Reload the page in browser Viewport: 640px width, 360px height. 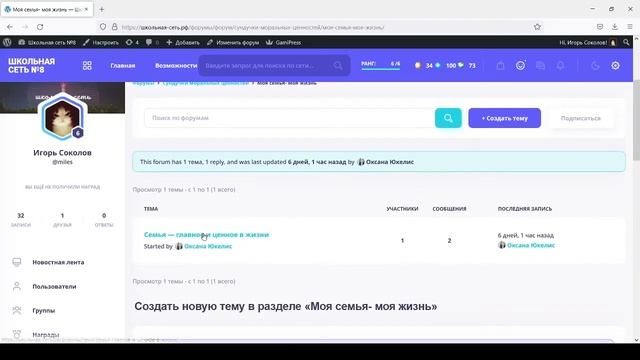(40, 27)
